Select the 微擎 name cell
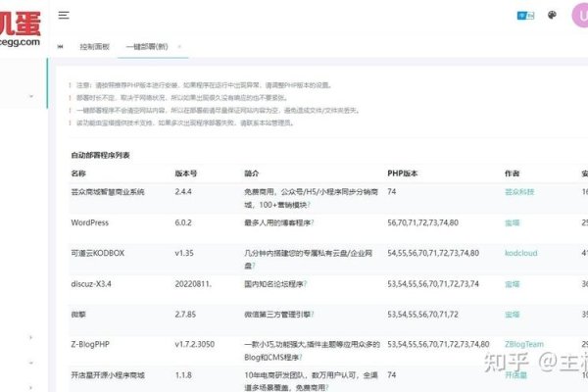The height and width of the screenshot is (392, 588). 78,315
